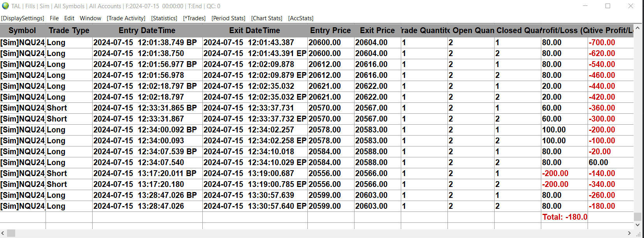
Task: Select the [*Trades] view
Action: (x=194, y=18)
